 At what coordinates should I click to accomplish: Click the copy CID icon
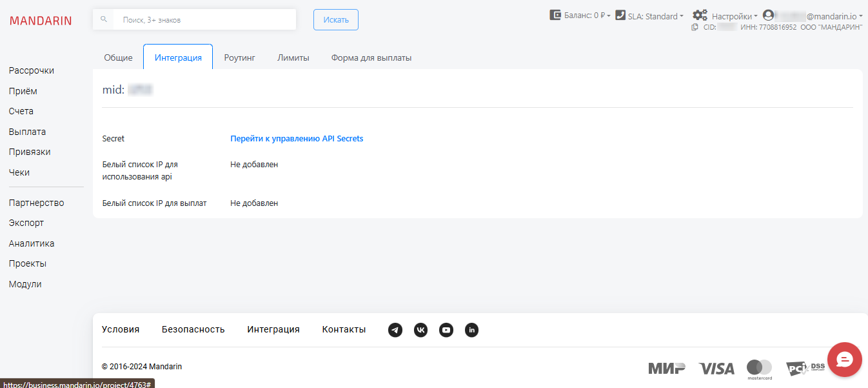pos(695,27)
